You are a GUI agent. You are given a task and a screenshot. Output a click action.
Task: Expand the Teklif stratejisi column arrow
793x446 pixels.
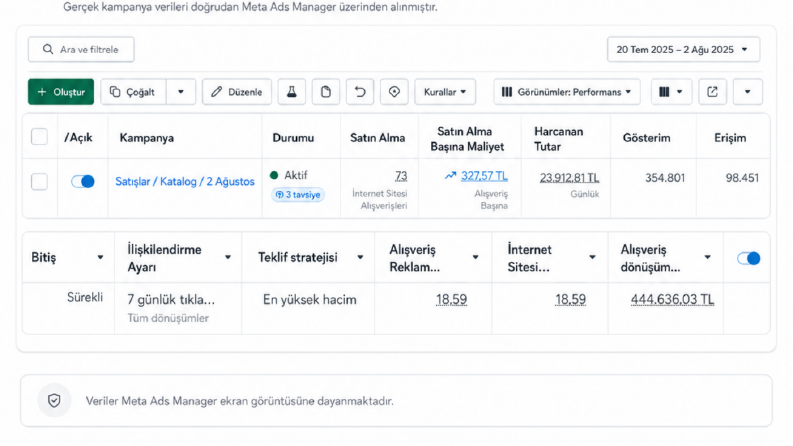tap(360, 257)
